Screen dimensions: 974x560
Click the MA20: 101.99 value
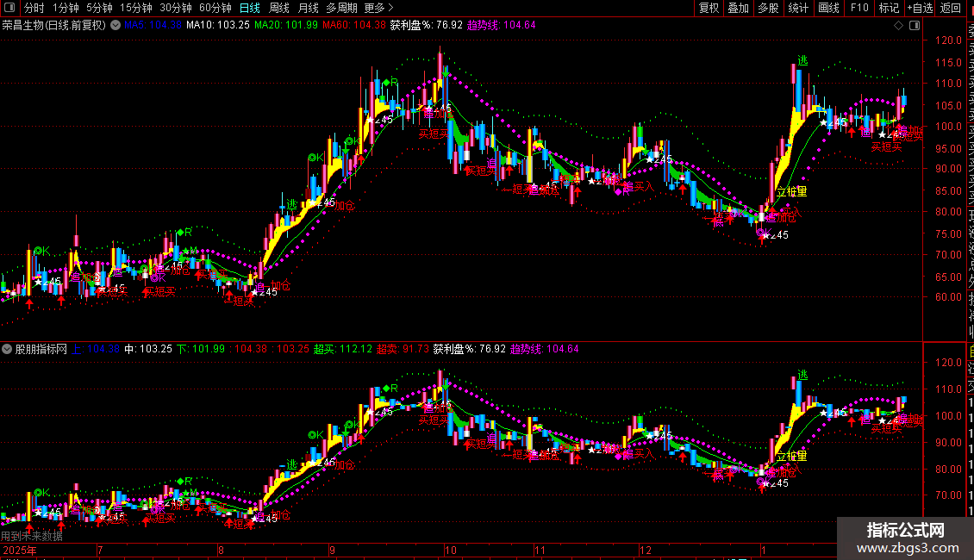286,26
